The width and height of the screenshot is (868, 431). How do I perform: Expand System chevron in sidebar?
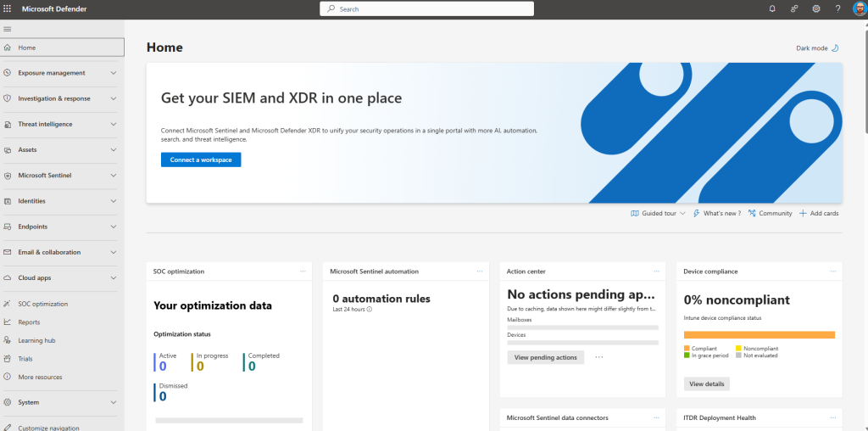114,402
